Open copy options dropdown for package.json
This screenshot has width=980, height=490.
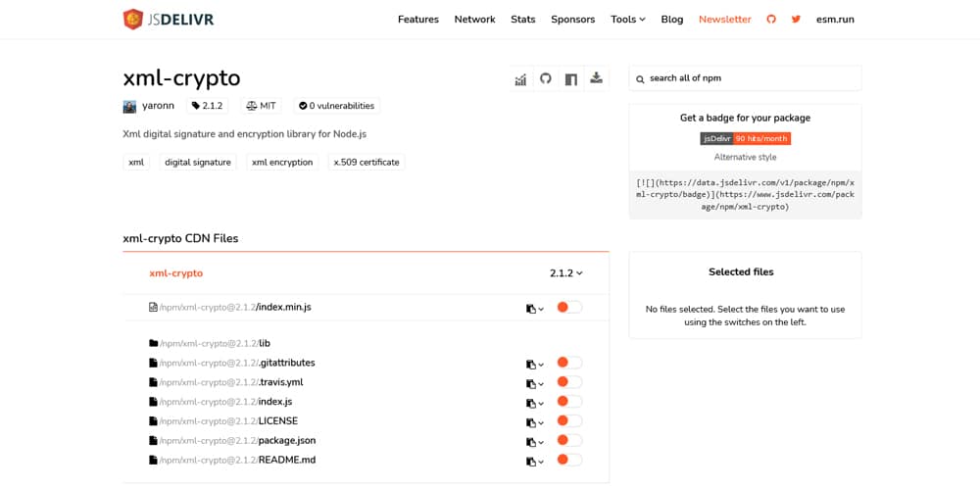[535, 442]
